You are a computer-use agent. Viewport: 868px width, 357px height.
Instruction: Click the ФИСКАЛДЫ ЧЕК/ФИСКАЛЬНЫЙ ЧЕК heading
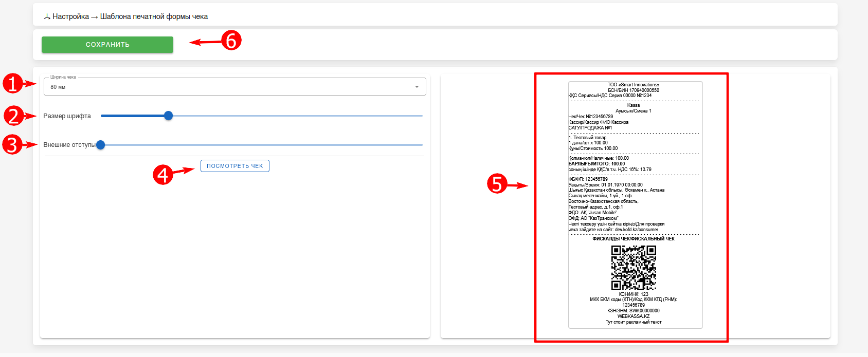(634, 239)
